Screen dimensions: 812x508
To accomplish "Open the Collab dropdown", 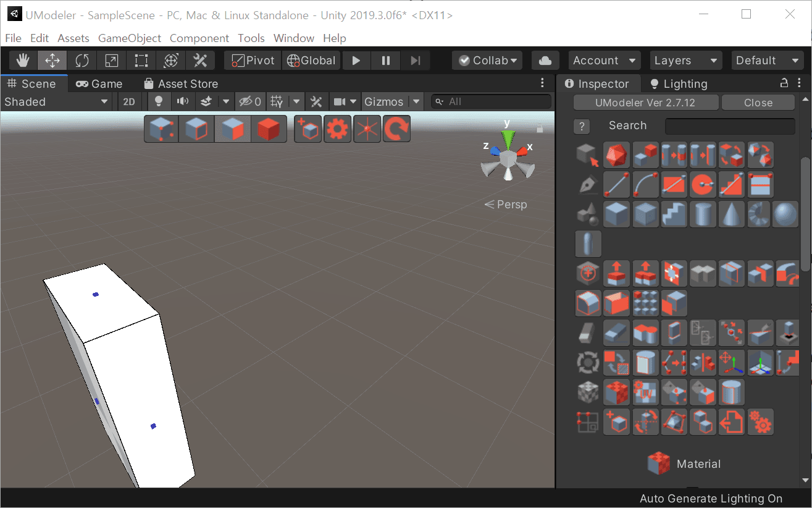I will click(x=487, y=61).
